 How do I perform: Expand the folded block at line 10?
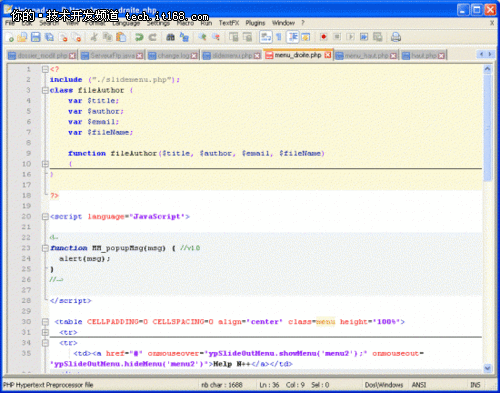(45, 164)
